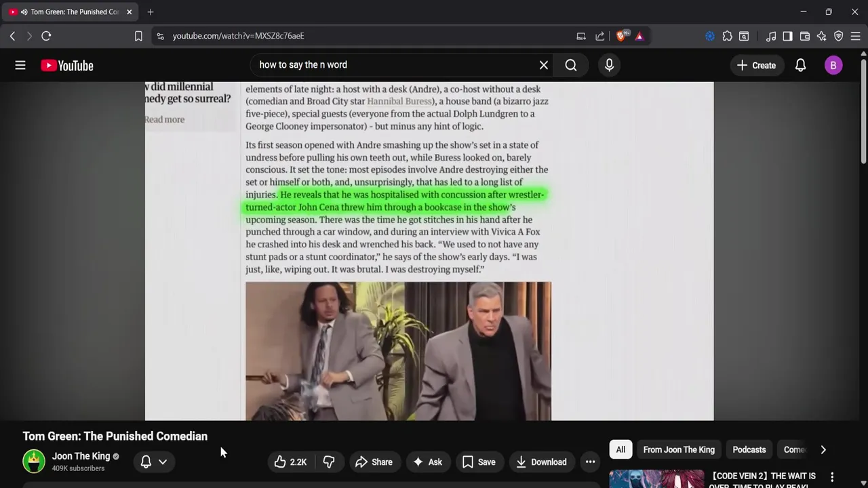Open the extensions puzzle piece menu
868x488 pixels.
(x=727, y=36)
